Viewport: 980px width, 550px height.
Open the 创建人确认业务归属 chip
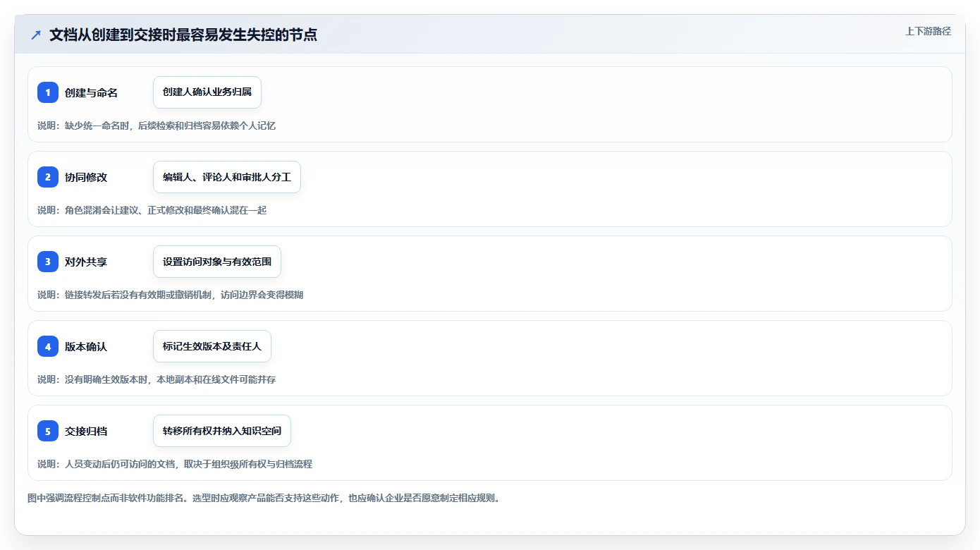(x=207, y=92)
